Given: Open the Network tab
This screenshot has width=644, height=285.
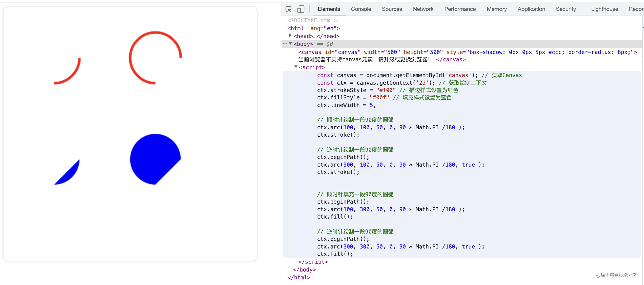Looking at the screenshot, I should coord(423,9).
